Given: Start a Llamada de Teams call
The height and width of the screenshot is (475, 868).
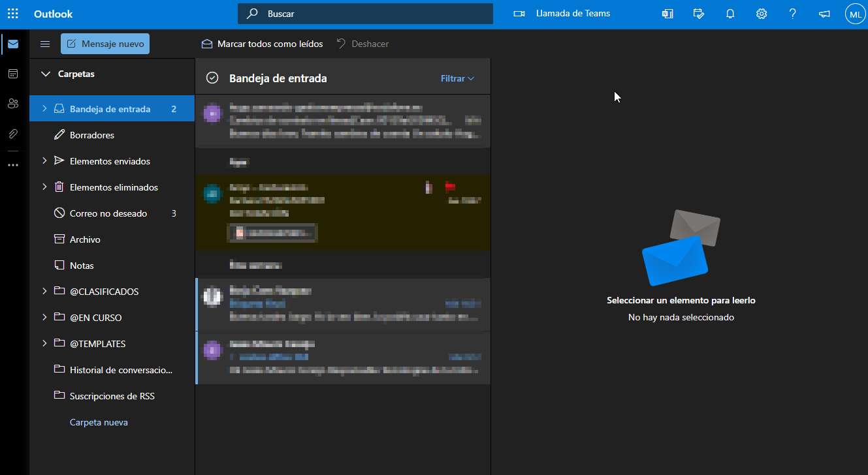Looking at the screenshot, I should click(x=562, y=14).
